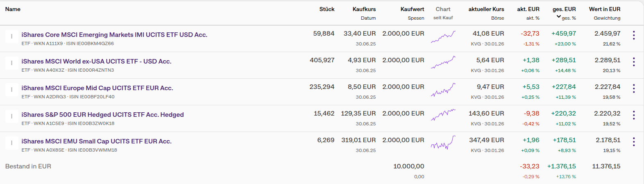Open the MSCI EMU Small Cap sparkline chart

(x=443, y=143)
